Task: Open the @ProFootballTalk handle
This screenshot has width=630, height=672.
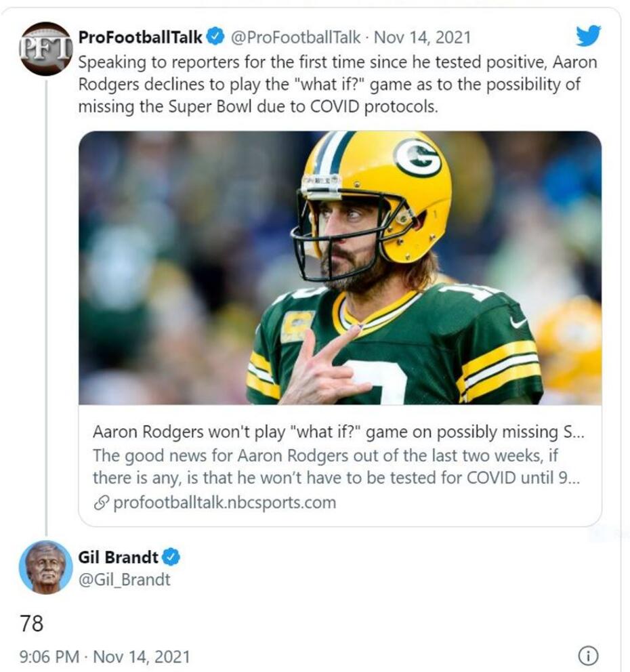Action: coord(297,36)
